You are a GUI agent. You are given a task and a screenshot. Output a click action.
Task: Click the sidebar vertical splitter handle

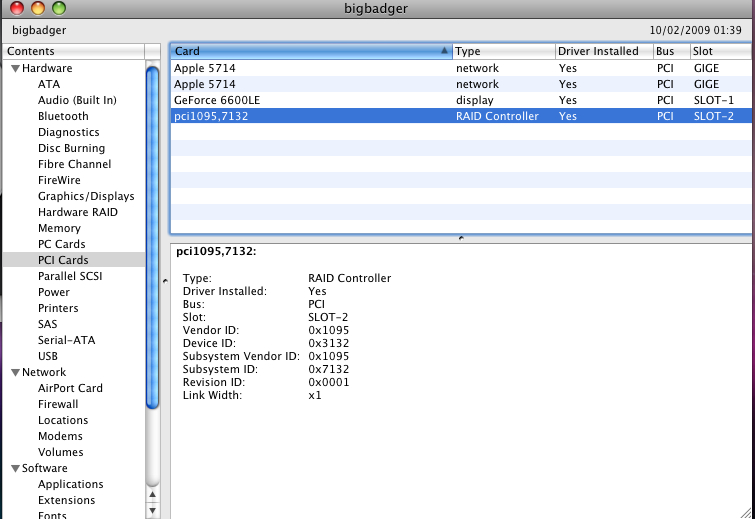click(165, 281)
